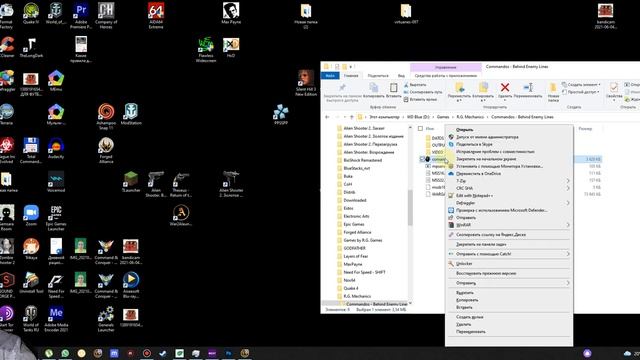Open the Max Payne desktop icon
Viewport: 640px width, 360px height.
pos(231,13)
